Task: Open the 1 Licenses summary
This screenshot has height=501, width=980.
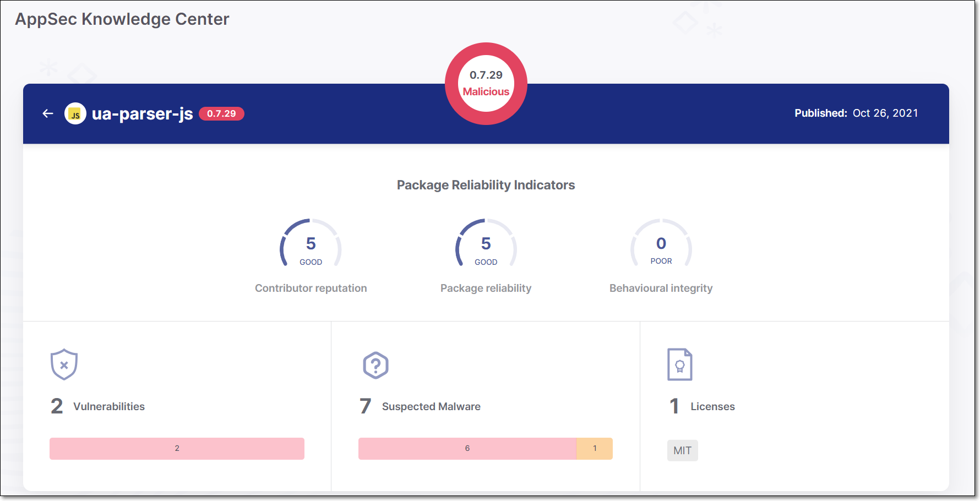Action: click(702, 406)
